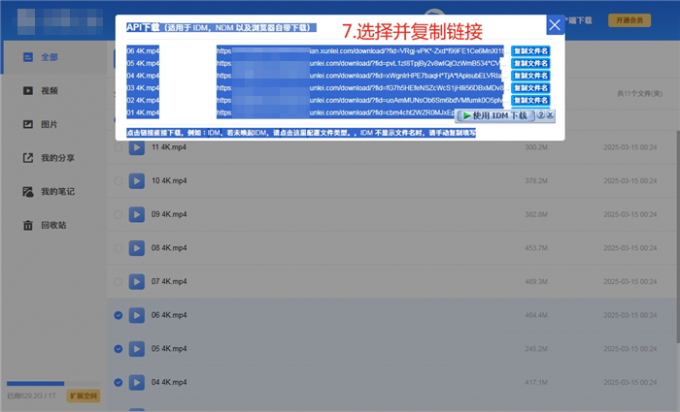
Task: Click 03 4K.mp4 name in dialog list
Action: 143,88
